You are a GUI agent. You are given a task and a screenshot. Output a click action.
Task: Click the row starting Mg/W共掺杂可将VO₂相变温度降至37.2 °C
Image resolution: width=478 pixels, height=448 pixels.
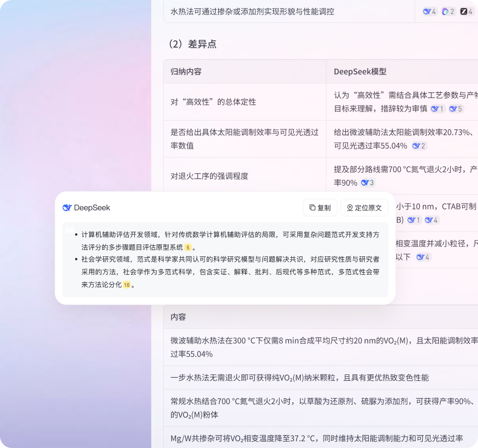click(x=321, y=438)
